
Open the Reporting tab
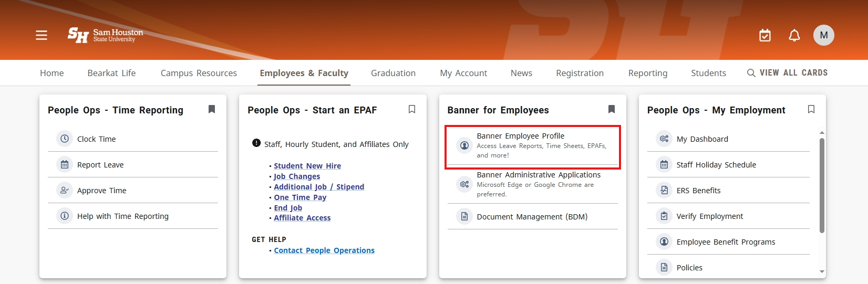[x=648, y=73]
